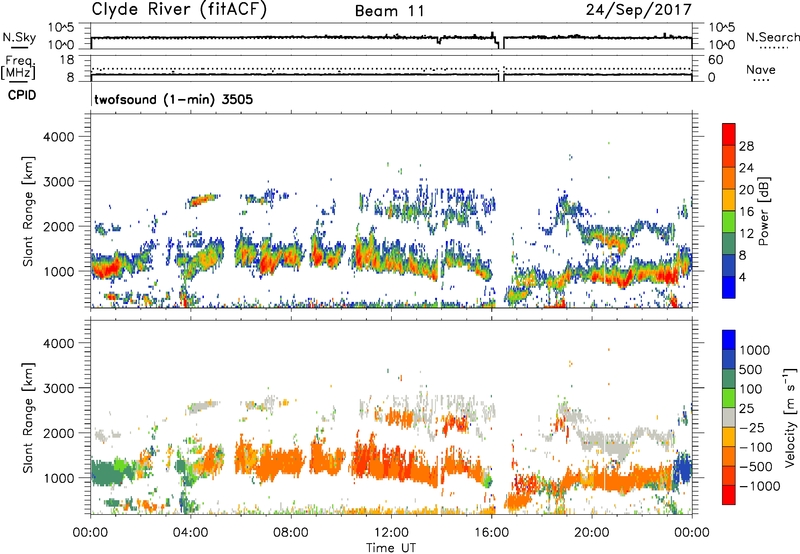Click the 'Slant Range [km]' label of the velocity panel
The height and width of the screenshot is (554, 800).
click(x=28, y=417)
